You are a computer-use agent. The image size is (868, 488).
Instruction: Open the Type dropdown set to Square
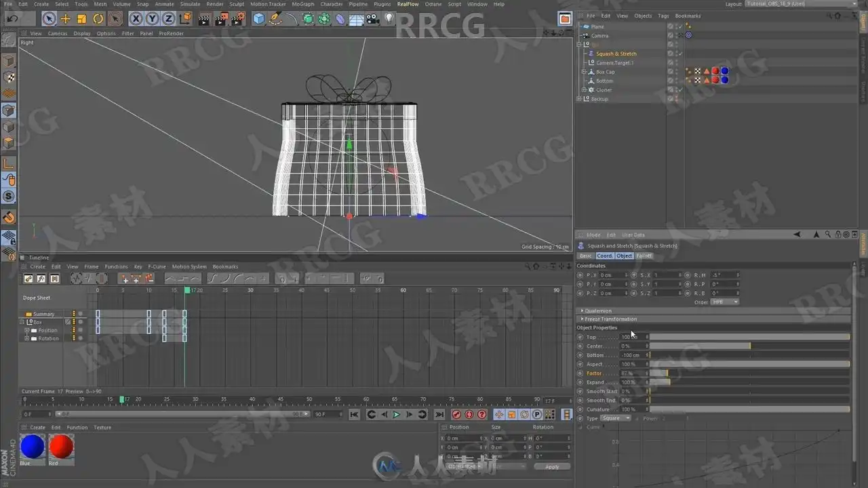[x=616, y=418]
